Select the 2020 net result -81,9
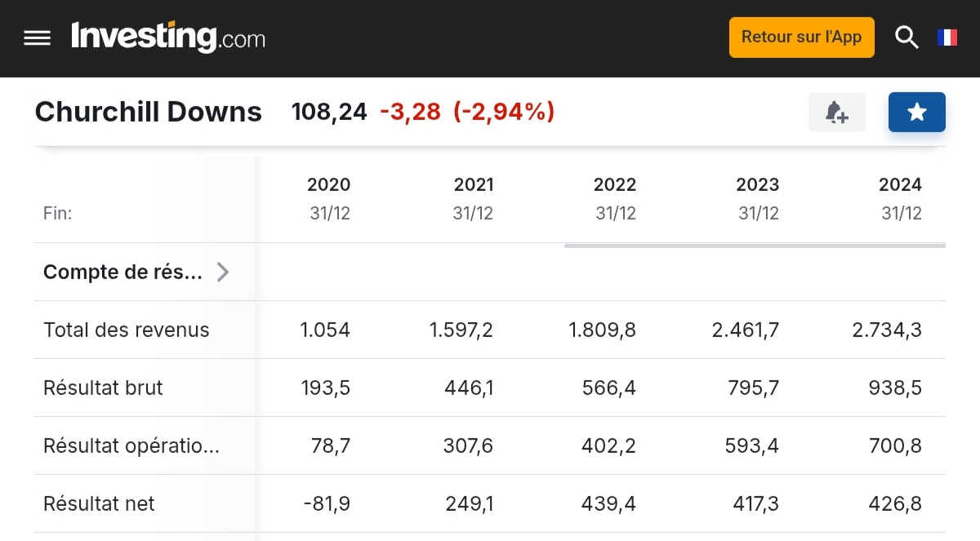The width and height of the screenshot is (980, 541). (x=326, y=503)
